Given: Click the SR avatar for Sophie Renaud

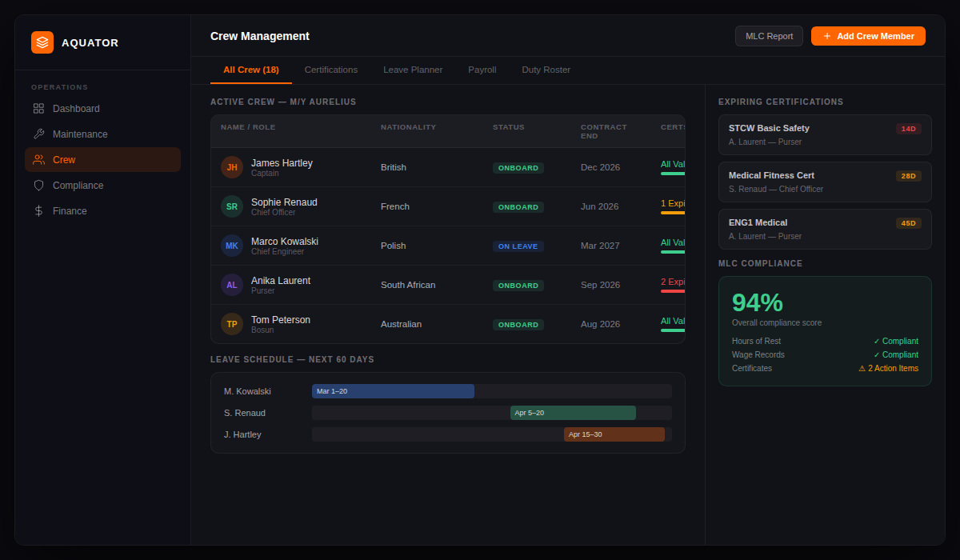Looking at the screenshot, I should (232, 206).
